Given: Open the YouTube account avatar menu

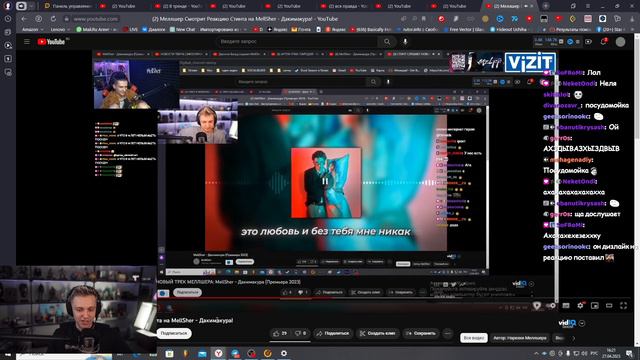Looking at the screenshot, I should (620, 42).
